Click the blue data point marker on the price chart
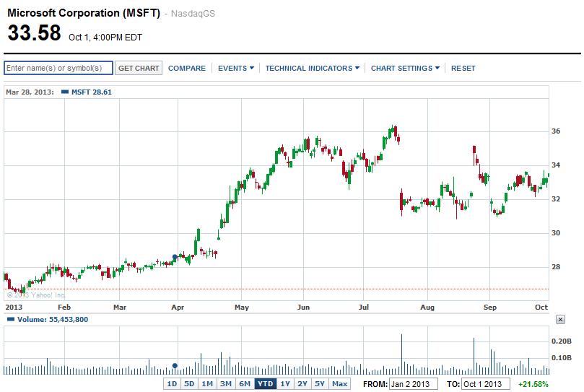The width and height of the screenshot is (584, 392). click(175, 257)
